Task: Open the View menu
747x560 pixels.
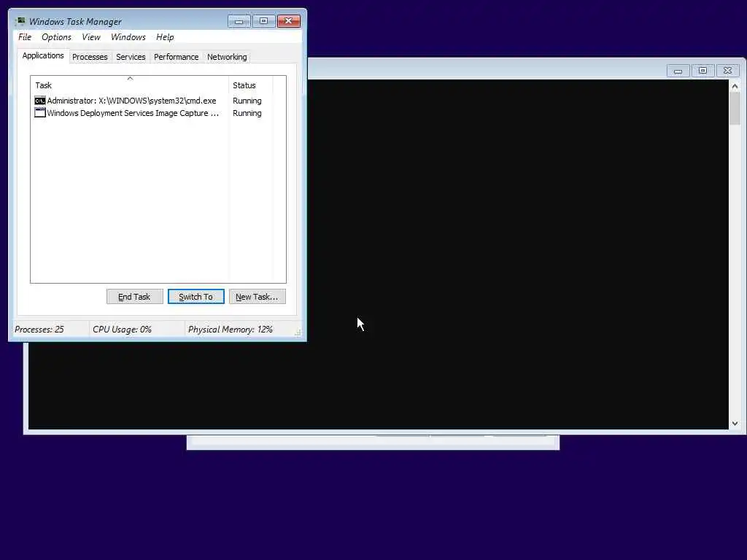Action: click(x=91, y=37)
